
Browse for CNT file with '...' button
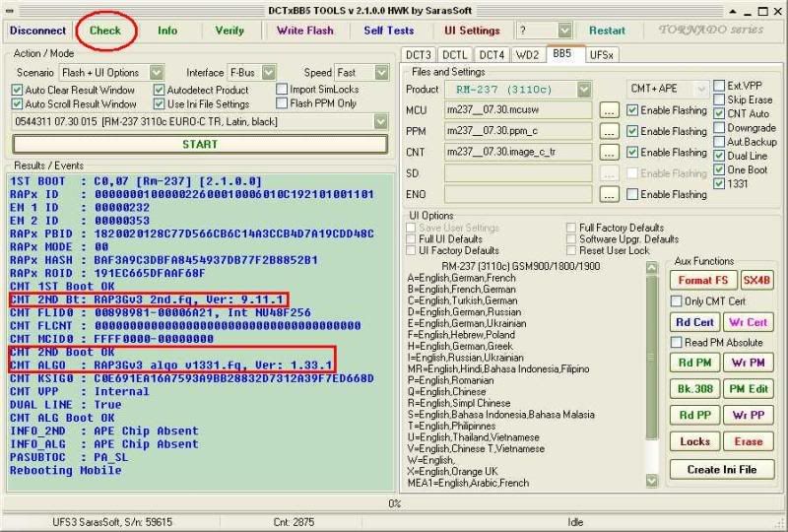[609, 152]
